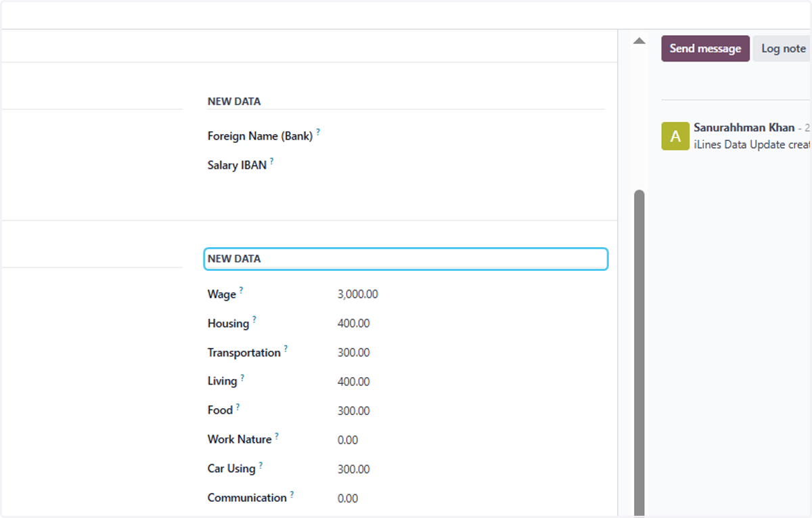Select the Work Nature value 0.00
Screen dimensions: 812x518
pyautogui.click(x=348, y=440)
